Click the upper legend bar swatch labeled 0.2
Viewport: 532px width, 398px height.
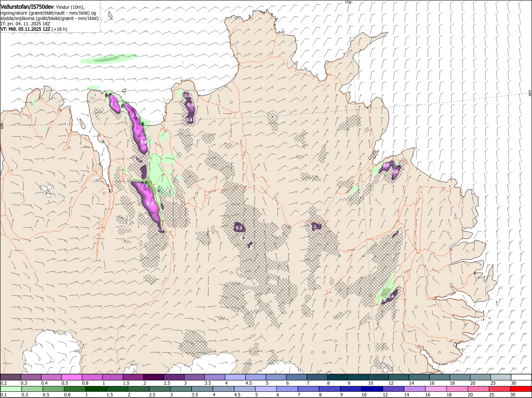coord(10,377)
